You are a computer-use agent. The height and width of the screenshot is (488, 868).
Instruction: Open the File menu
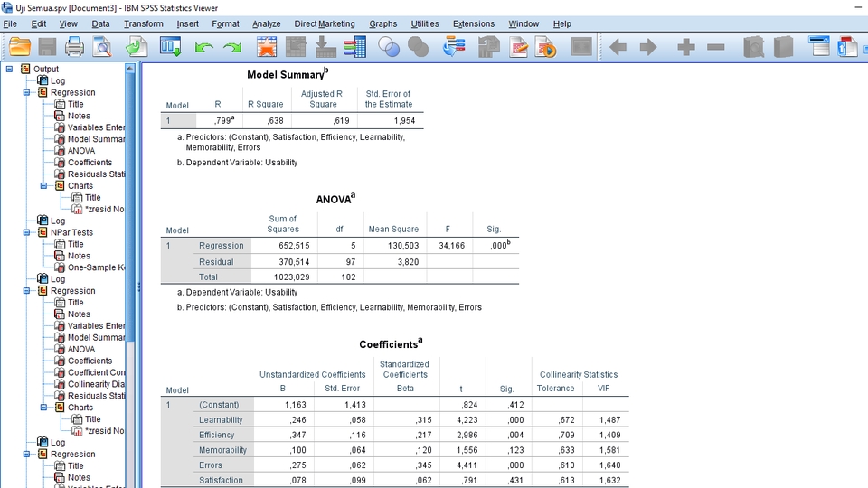[10, 23]
